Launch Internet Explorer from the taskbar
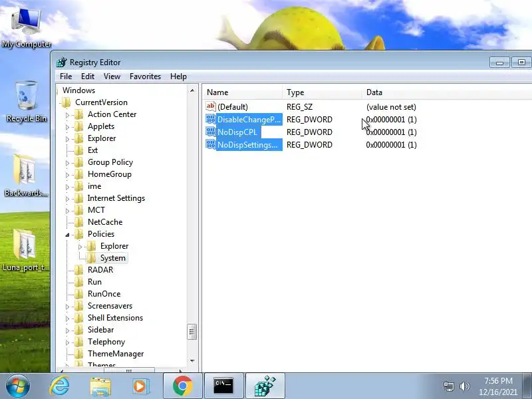Screen dimensions: 532x399 pyautogui.click(x=60, y=386)
